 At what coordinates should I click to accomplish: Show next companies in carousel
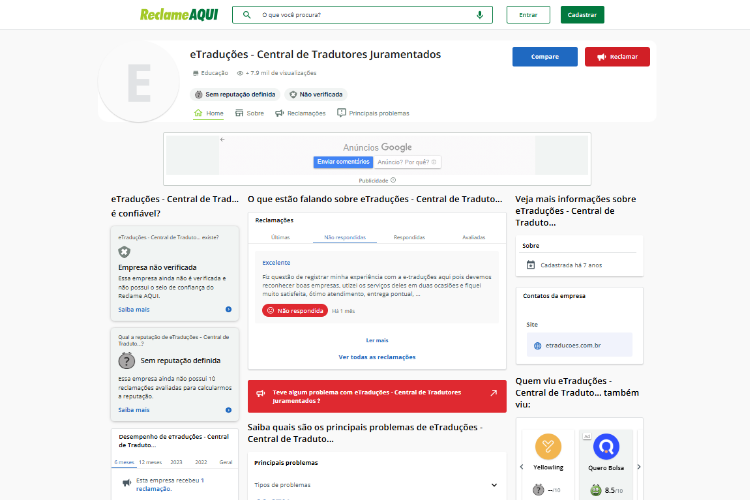pos(639,467)
